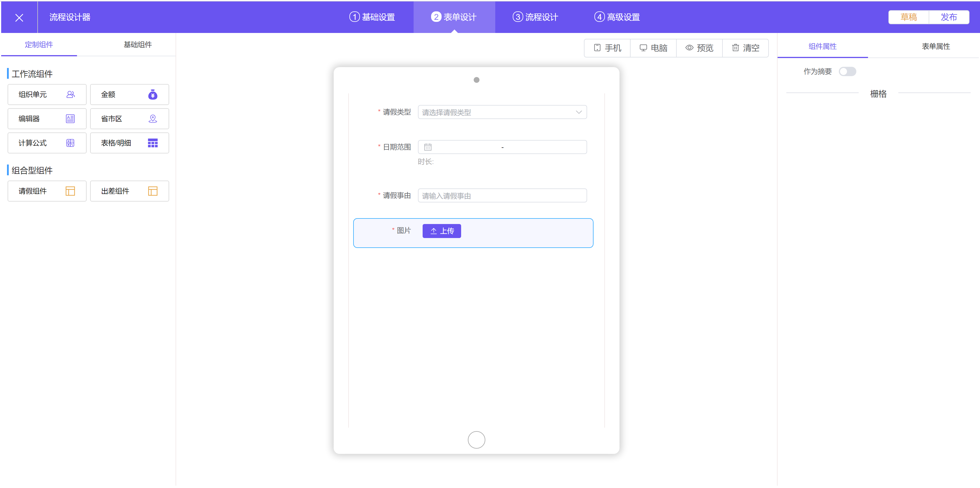Close the flow designer with X
Screen dimensions: 980x488
point(19,18)
